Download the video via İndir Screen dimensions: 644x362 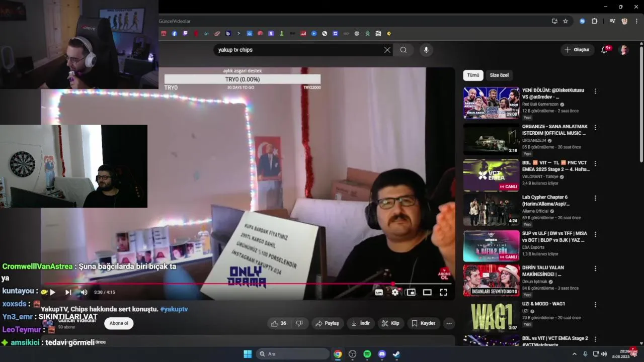click(x=361, y=323)
